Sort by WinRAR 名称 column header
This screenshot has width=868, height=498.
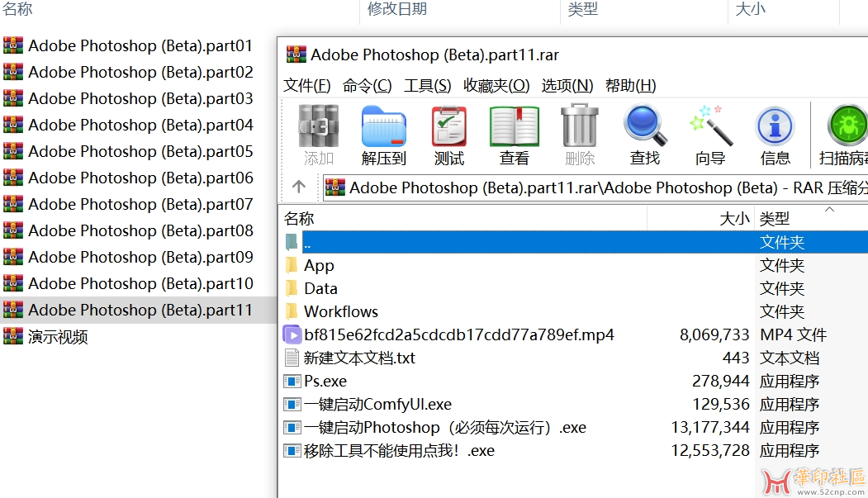click(299, 219)
